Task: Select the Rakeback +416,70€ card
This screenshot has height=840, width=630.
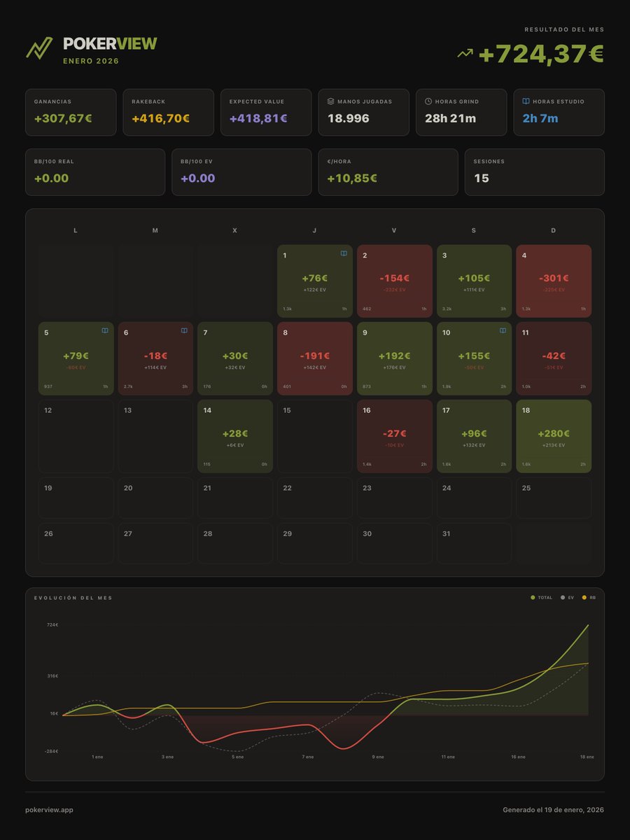Action: coord(168,112)
